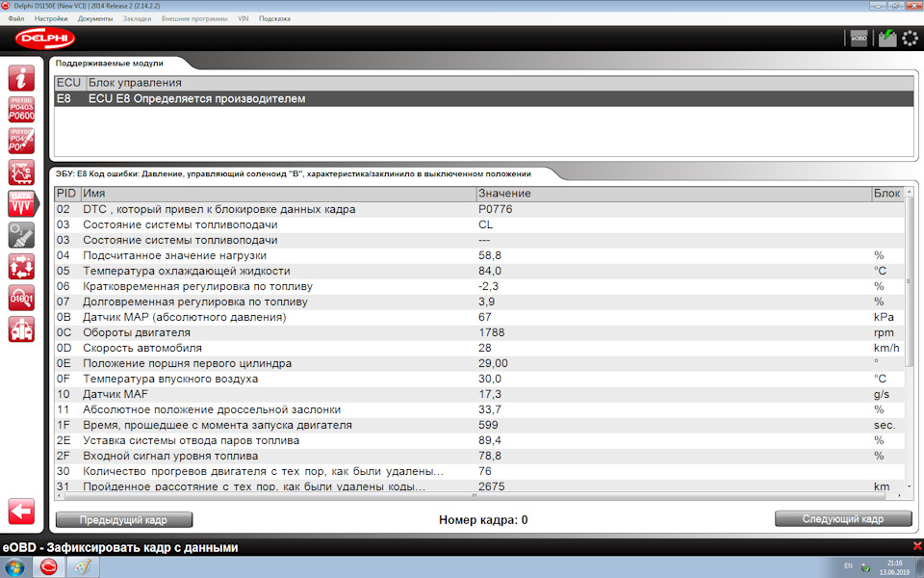Click the Блок column header
This screenshot has height=578, width=924.
(886, 194)
